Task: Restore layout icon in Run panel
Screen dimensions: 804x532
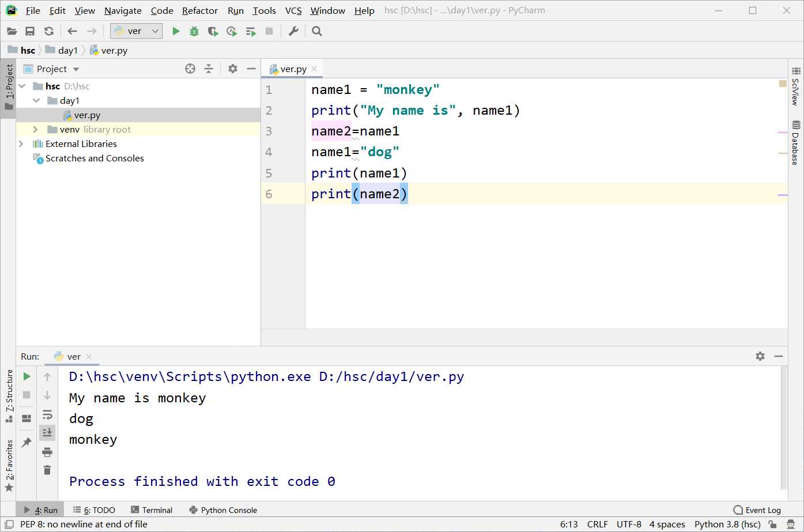Action: [27, 418]
